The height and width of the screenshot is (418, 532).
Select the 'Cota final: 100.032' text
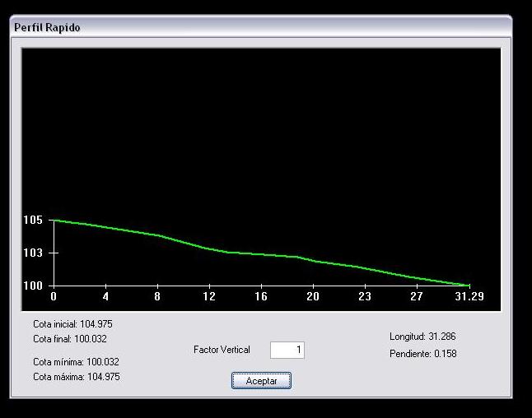pyautogui.click(x=70, y=339)
